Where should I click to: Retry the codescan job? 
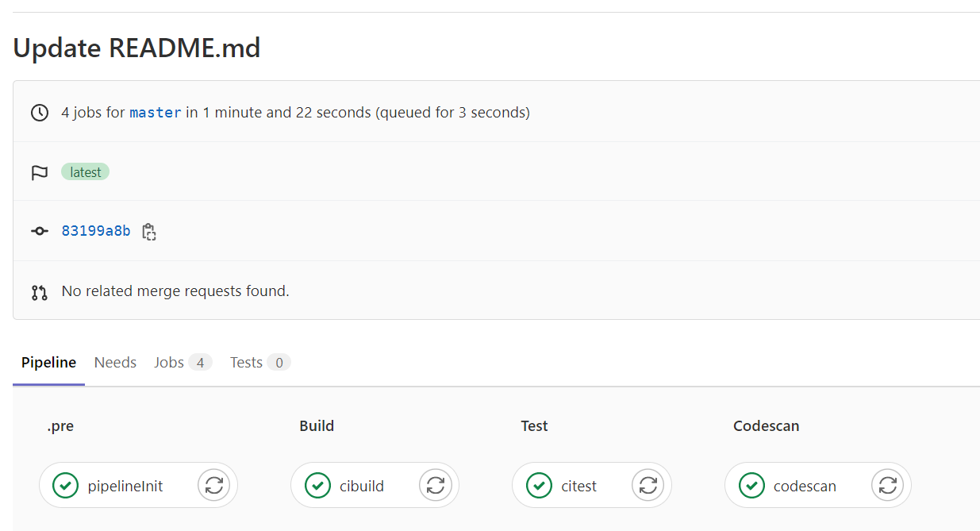pos(887,485)
